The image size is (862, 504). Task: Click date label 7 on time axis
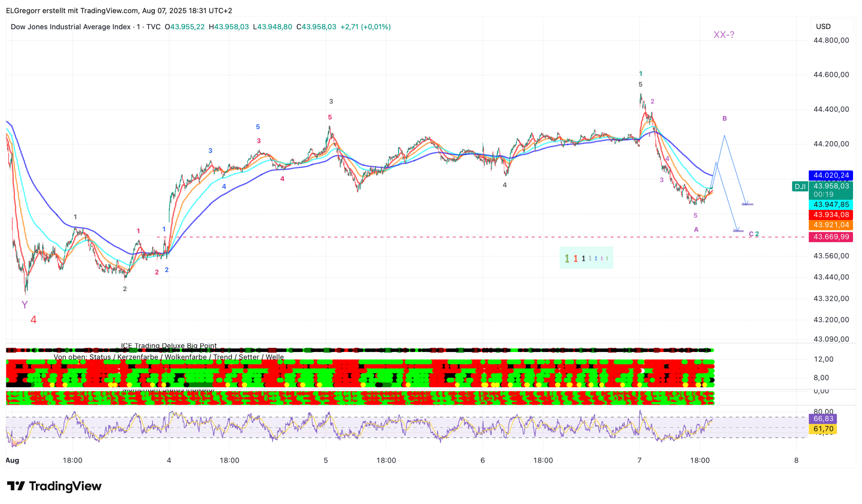coord(639,460)
